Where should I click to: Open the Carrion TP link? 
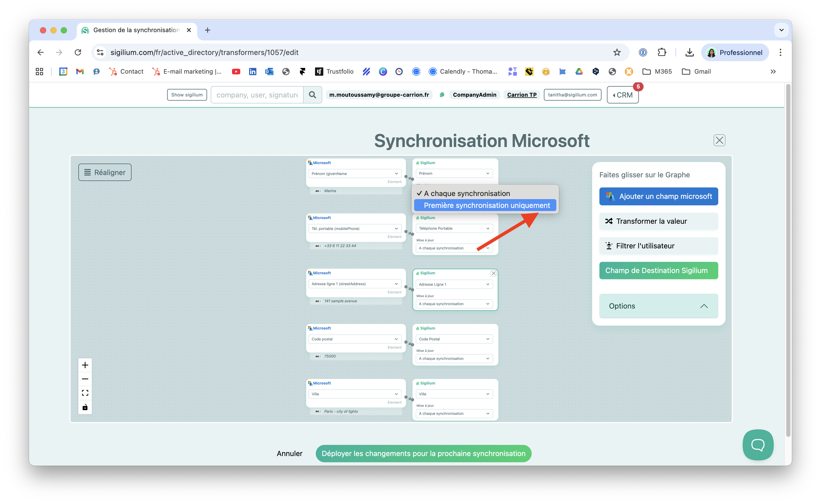tap(521, 95)
